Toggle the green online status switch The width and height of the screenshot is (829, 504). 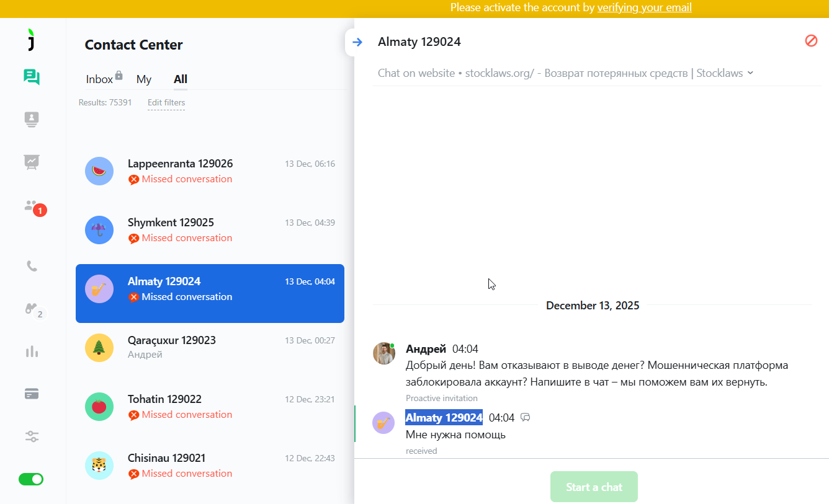[x=31, y=479]
